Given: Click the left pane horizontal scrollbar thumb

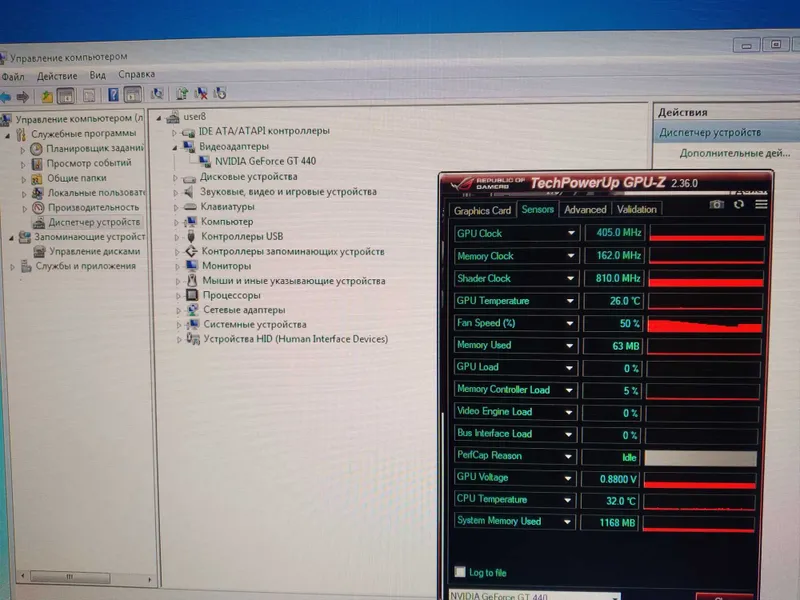Looking at the screenshot, I should (70, 577).
